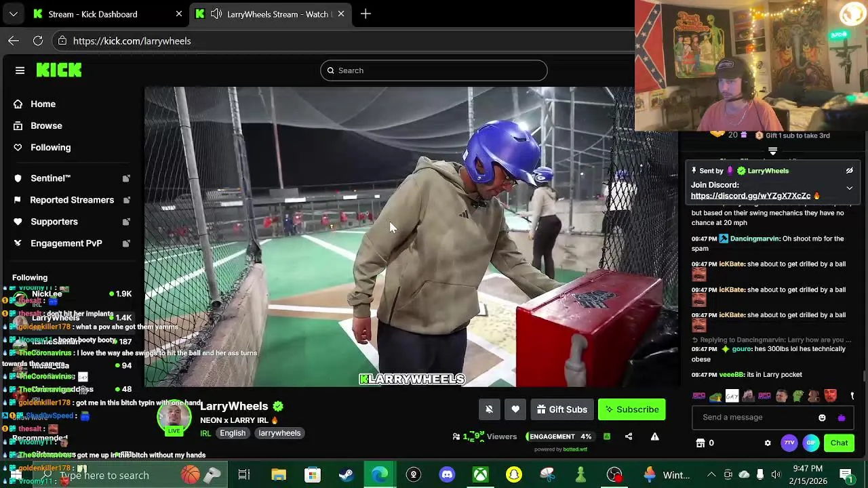Screen dimensions: 868x488
Task: Click the external-link icon beside Engagement PvP
Action: [x=126, y=243]
